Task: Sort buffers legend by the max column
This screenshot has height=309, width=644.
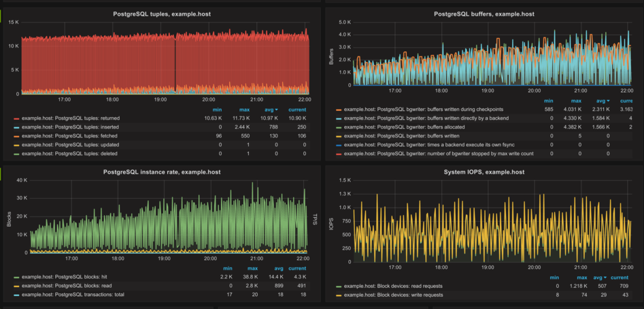Action: [576, 101]
